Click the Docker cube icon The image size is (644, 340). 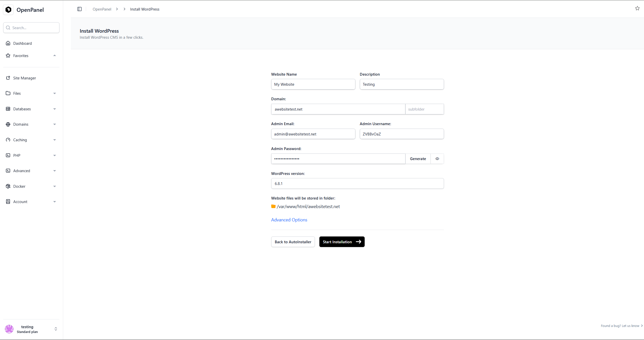(8, 186)
